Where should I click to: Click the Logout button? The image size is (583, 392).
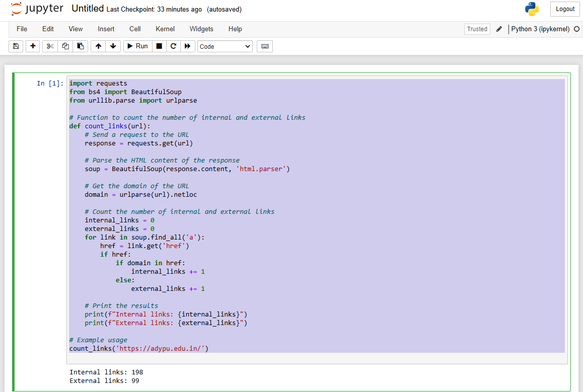coord(565,9)
